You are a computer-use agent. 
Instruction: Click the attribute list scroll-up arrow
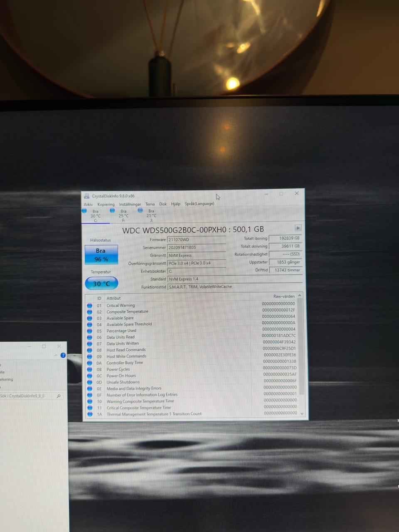pyautogui.click(x=300, y=296)
